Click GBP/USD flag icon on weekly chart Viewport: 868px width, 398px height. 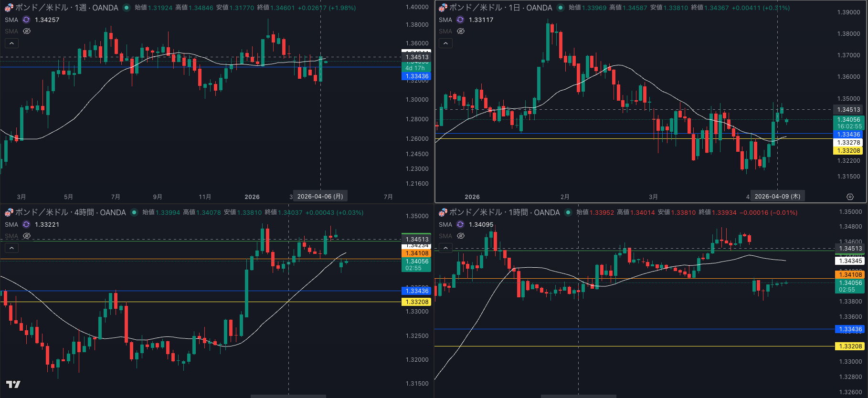(x=9, y=8)
